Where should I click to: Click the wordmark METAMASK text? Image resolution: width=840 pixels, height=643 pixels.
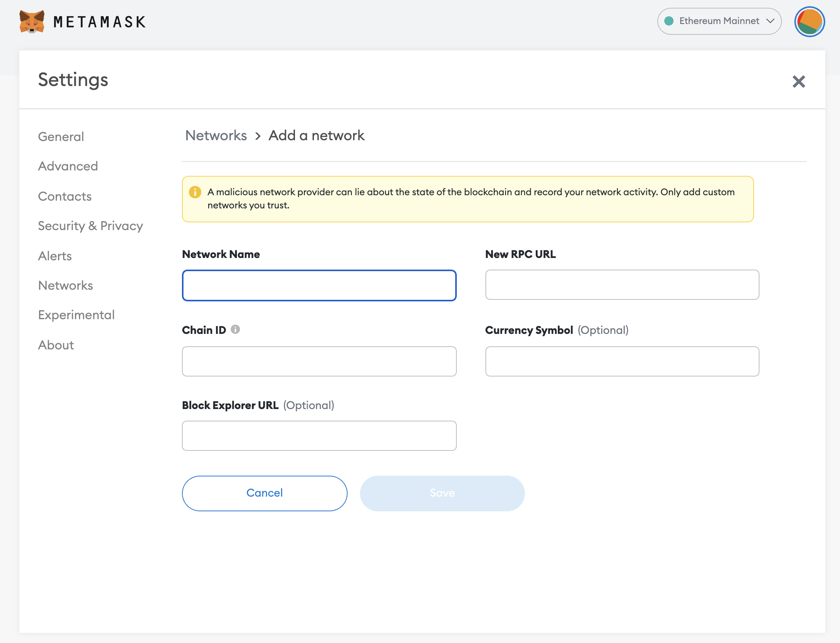click(99, 22)
